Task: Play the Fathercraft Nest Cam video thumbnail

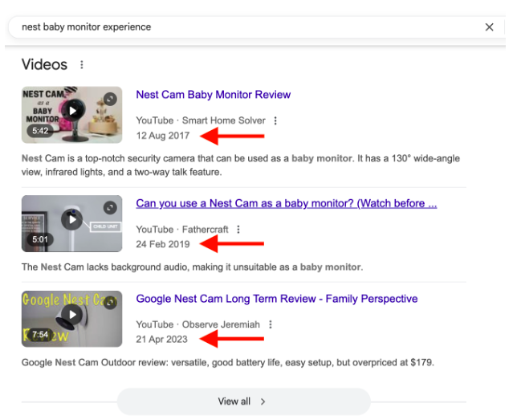Action: click(72, 218)
